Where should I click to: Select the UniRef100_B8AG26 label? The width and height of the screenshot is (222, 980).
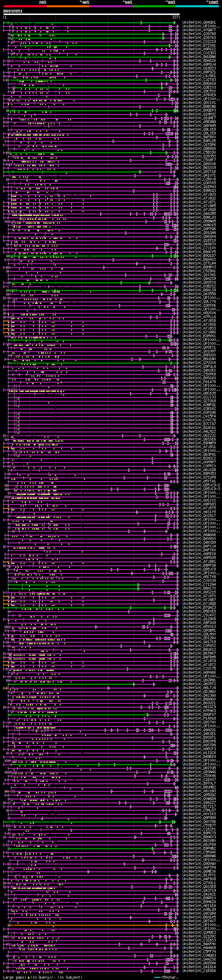tap(199, 60)
